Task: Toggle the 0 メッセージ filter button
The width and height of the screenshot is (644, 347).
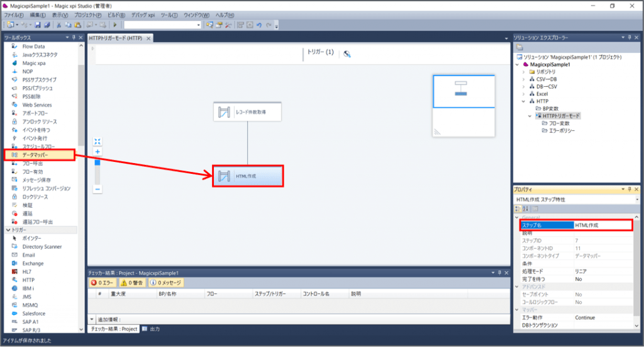Action: click(x=166, y=283)
